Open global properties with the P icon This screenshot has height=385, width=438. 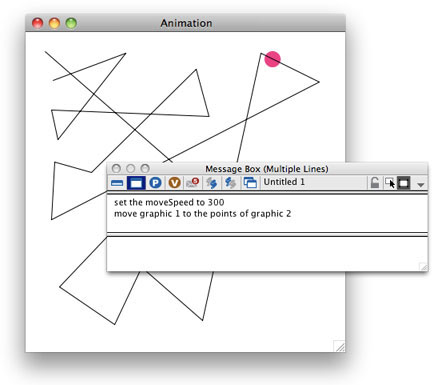click(155, 183)
